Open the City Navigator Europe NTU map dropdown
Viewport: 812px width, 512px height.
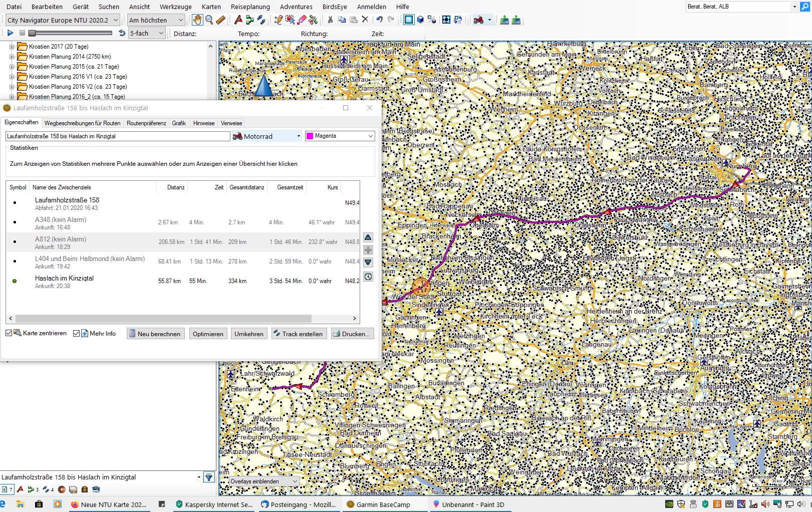tap(63, 20)
